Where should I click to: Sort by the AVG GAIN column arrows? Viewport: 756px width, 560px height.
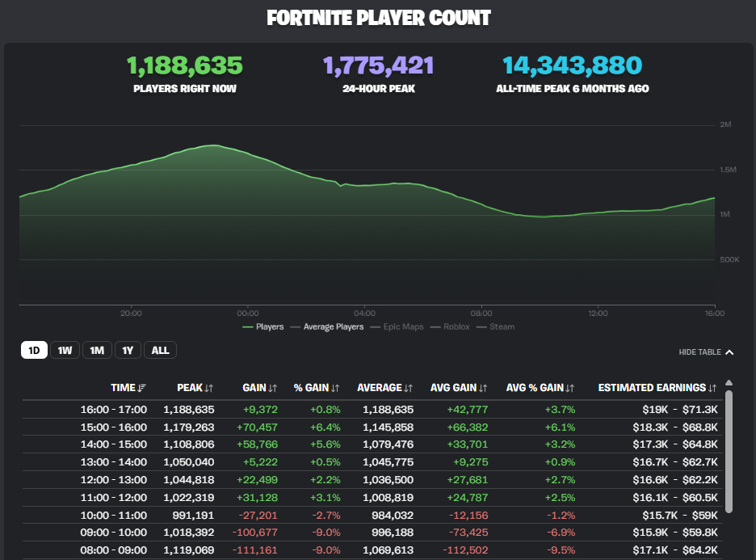pyautogui.click(x=483, y=388)
